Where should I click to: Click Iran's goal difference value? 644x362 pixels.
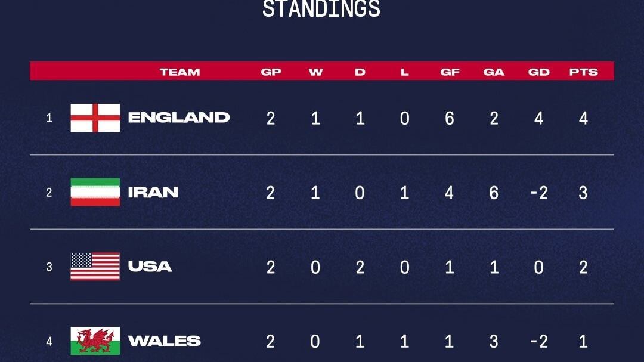tap(538, 193)
